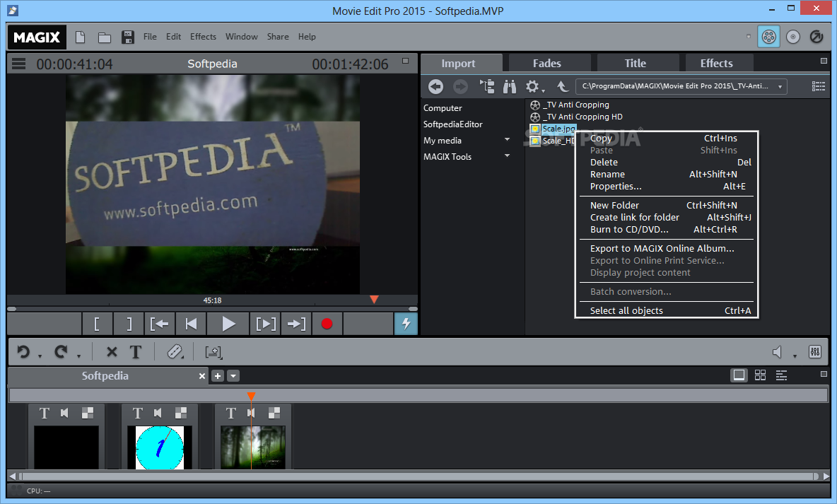Click the MAGIX logo
Viewport: 837px width, 504px height.
pos(37,37)
